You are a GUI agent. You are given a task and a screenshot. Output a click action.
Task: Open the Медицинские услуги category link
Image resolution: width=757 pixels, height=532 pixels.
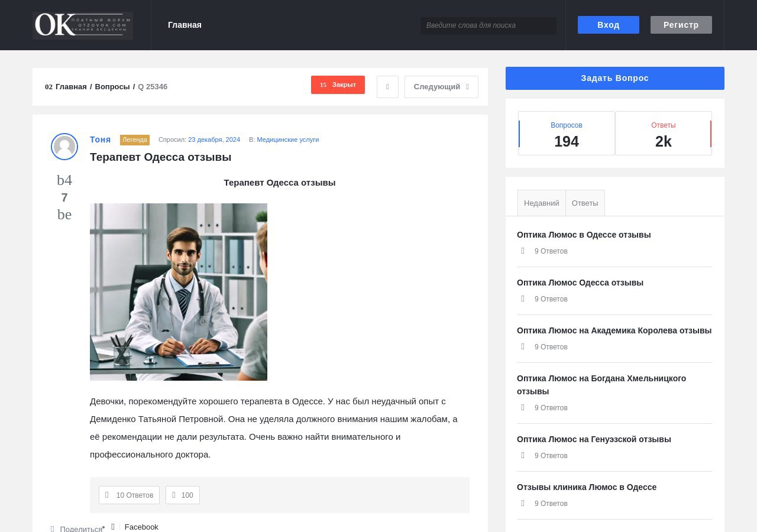point(287,140)
